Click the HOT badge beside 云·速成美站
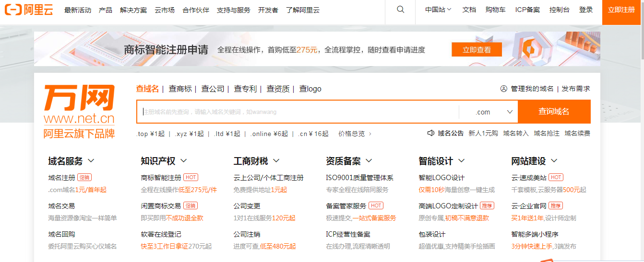 (x=556, y=178)
